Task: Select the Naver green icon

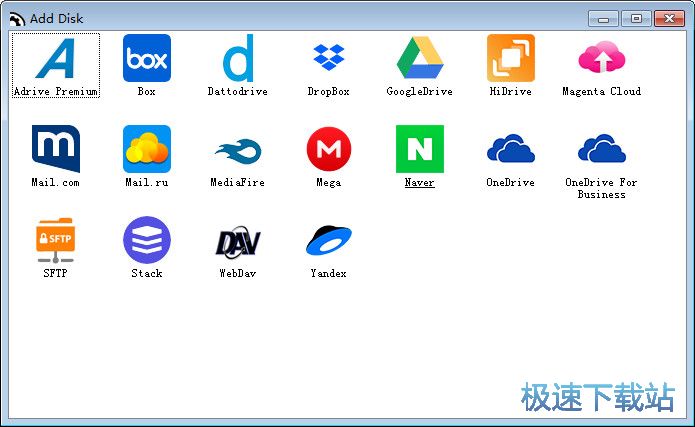Action: tap(420, 150)
